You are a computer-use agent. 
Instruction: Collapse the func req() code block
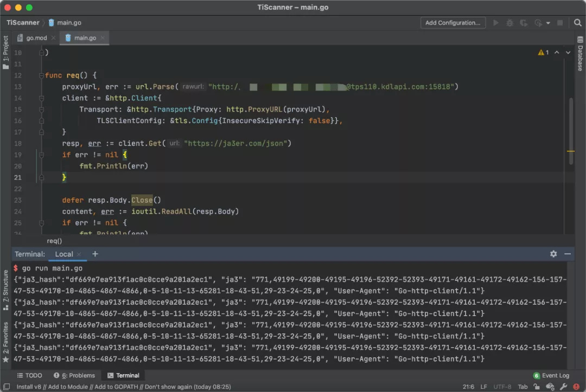pos(41,75)
